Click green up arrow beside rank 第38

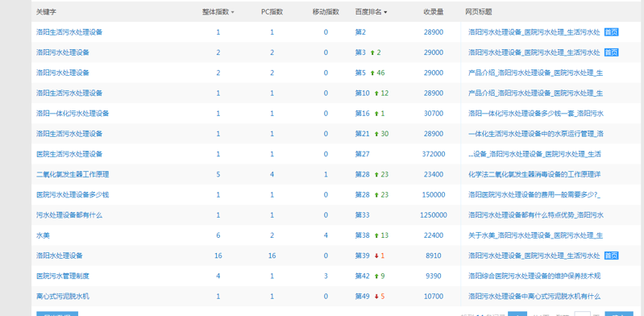click(376, 235)
